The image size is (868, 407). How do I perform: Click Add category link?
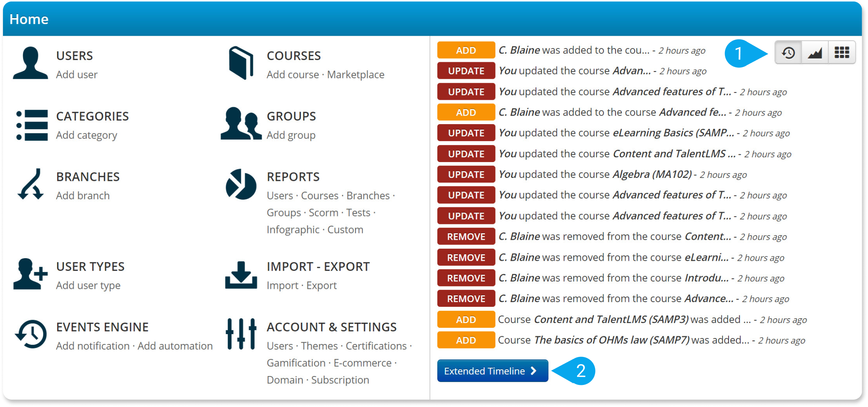86,135
